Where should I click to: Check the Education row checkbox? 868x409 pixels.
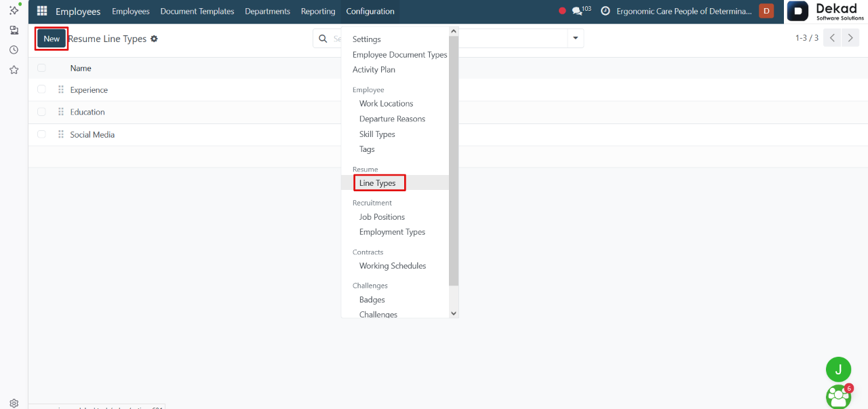click(41, 112)
